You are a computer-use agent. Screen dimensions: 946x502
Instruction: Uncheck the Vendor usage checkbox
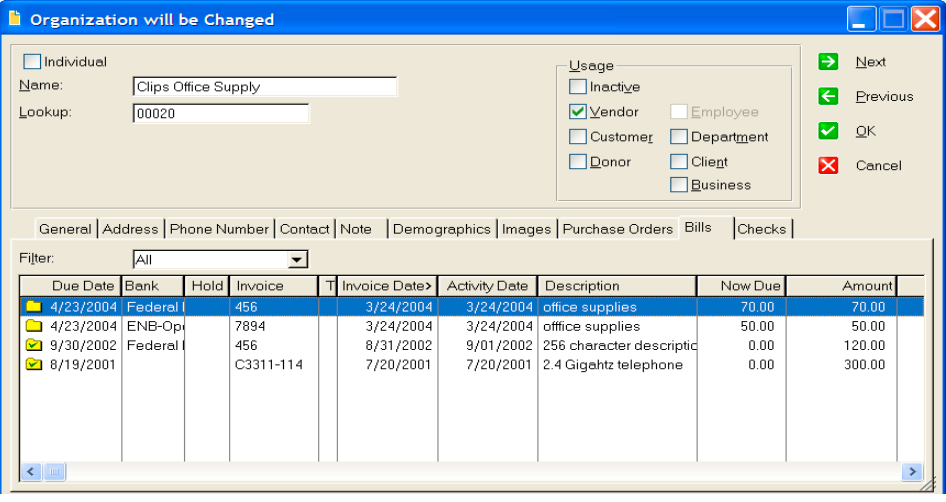click(577, 112)
